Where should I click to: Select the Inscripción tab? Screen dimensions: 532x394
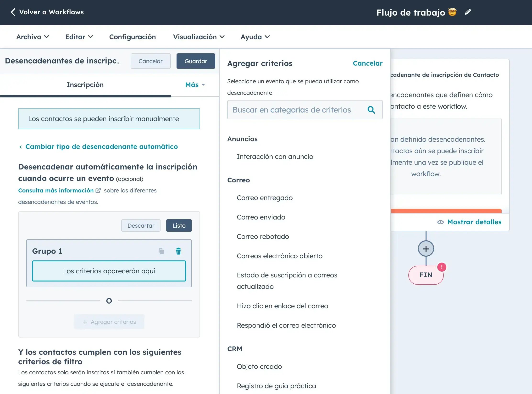85,85
